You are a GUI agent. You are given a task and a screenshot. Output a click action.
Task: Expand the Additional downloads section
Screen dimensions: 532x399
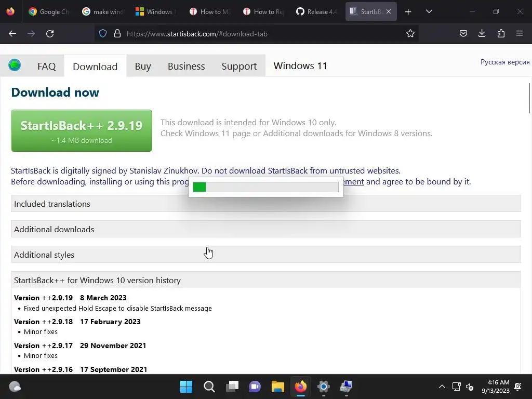coord(265,229)
